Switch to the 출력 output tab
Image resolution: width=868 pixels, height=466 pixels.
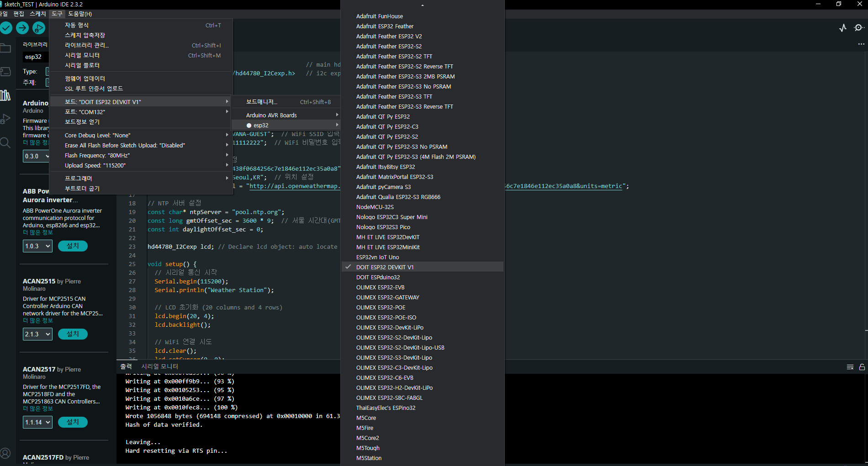coord(126,367)
